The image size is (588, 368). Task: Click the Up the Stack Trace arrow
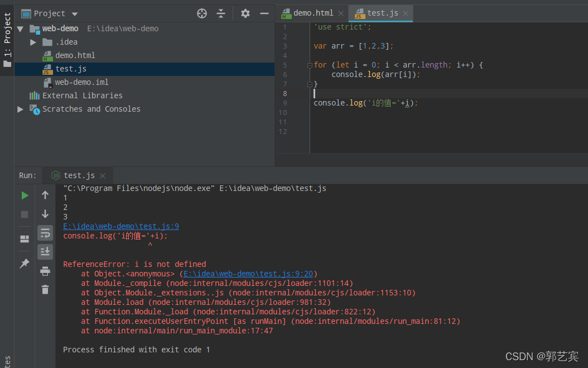click(45, 195)
